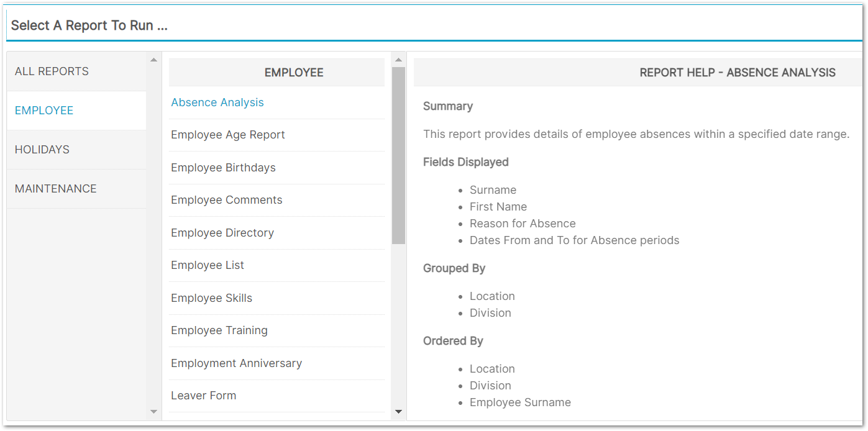Click the Ordered By heading
This screenshot has height=431, width=868.
coord(452,341)
